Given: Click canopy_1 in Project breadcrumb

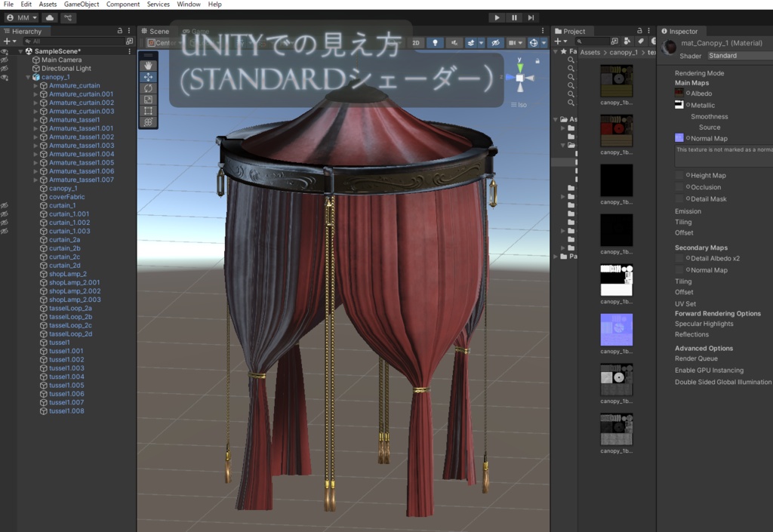Looking at the screenshot, I should tap(623, 52).
